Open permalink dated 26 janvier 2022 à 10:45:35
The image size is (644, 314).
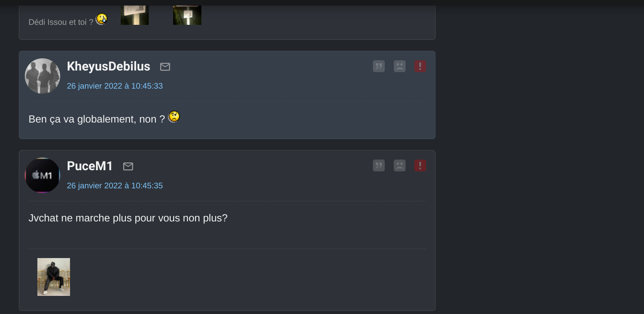pyautogui.click(x=115, y=186)
